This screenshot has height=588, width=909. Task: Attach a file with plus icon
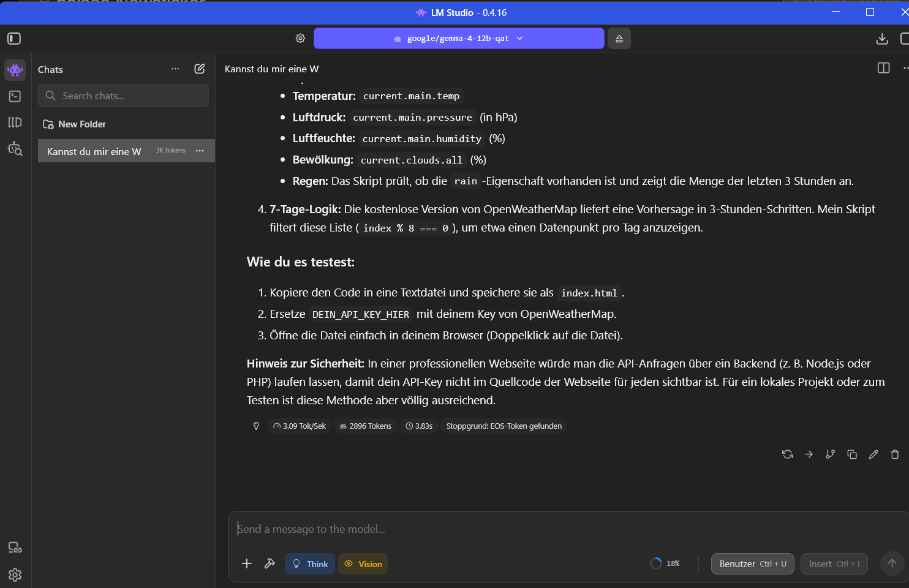click(x=247, y=563)
